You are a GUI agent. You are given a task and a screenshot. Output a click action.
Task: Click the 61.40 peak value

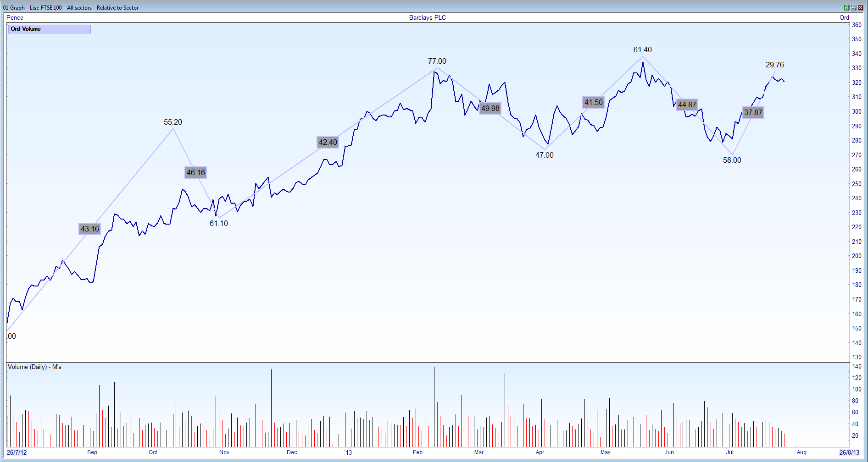[642, 49]
